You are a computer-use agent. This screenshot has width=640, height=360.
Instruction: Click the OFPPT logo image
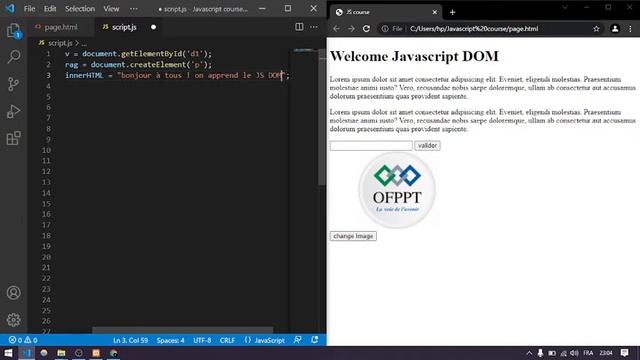[397, 190]
